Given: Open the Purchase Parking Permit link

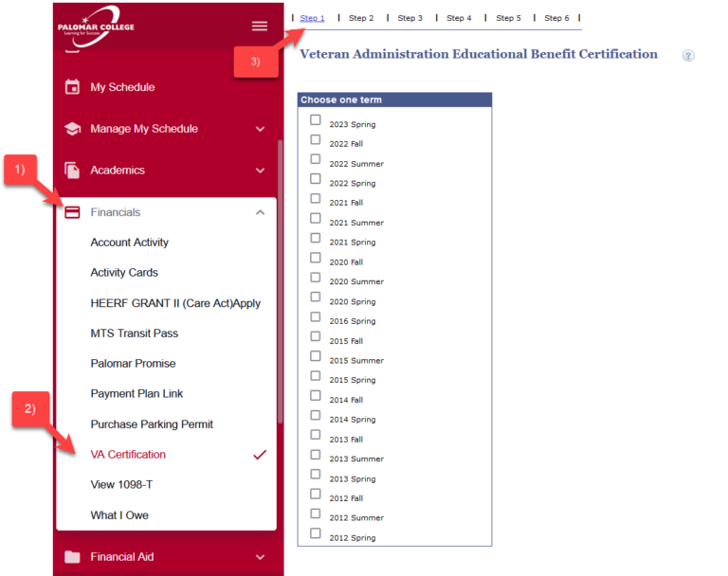Looking at the screenshot, I should 152,424.
